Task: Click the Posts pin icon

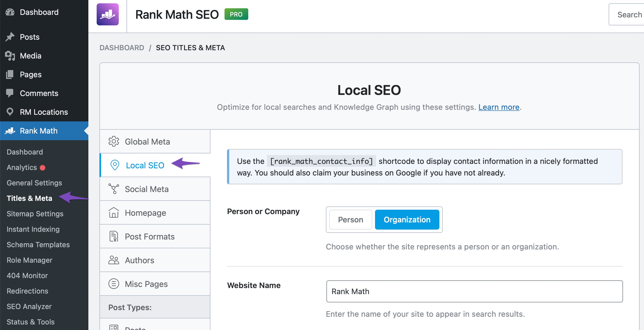Action: pos(10,37)
